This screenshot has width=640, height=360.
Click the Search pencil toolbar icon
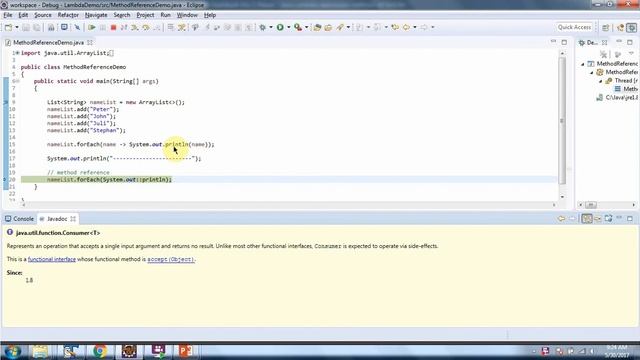click(340, 27)
